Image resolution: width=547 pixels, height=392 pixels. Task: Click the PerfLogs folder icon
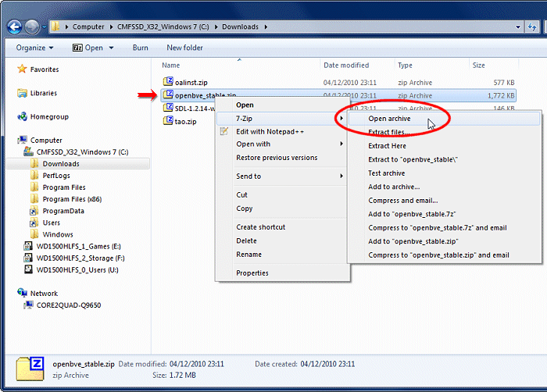(x=34, y=175)
